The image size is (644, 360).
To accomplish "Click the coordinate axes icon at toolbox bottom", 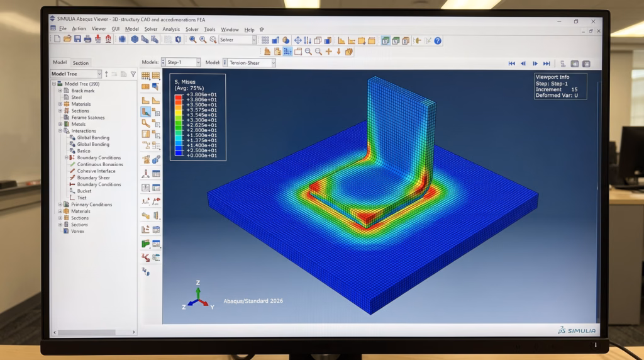I will click(146, 271).
